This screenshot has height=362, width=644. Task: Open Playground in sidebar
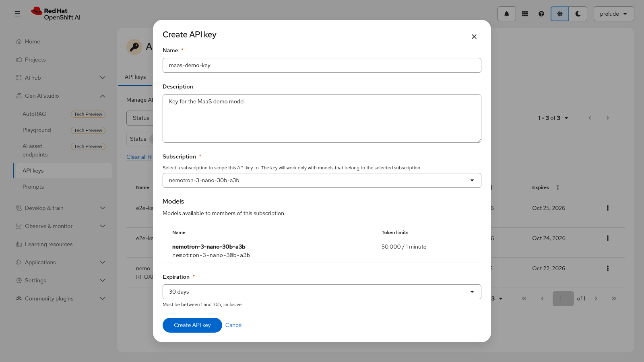tap(62, 130)
